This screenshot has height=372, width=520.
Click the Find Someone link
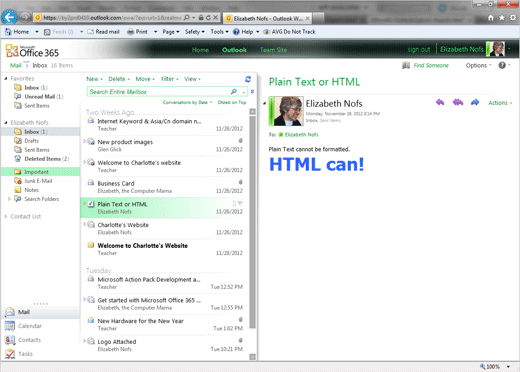click(x=431, y=65)
